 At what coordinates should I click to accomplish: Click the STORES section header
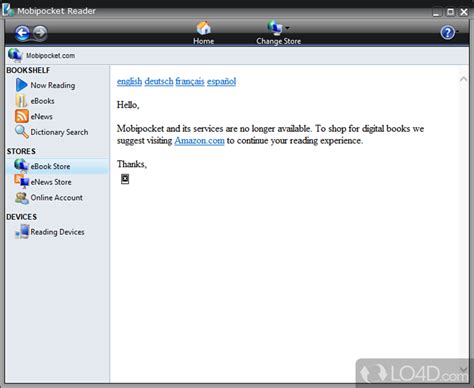click(21, 151)
